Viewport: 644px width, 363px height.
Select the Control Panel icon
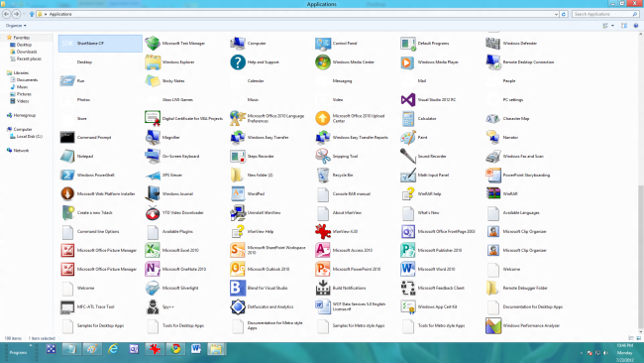click(x=323, y=44)
